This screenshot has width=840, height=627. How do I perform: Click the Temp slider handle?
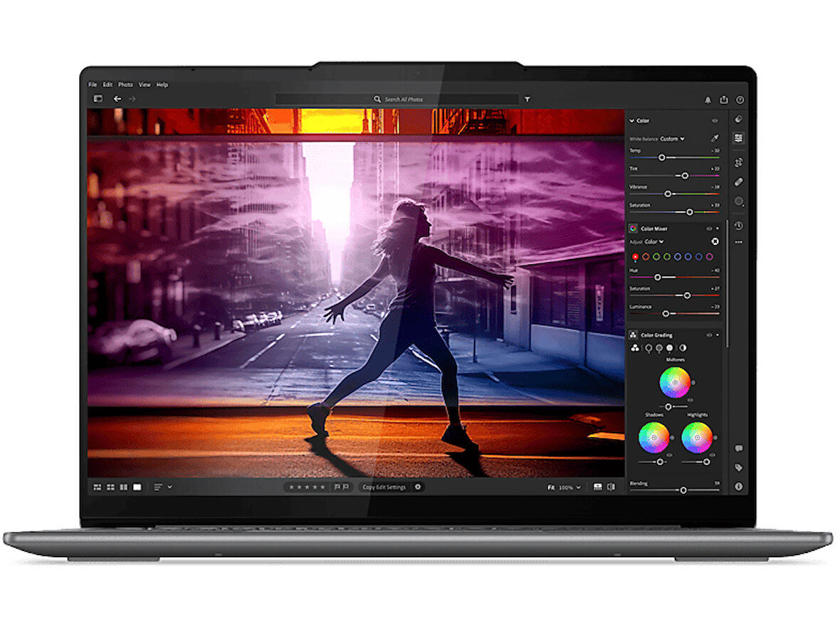(661, 157)
